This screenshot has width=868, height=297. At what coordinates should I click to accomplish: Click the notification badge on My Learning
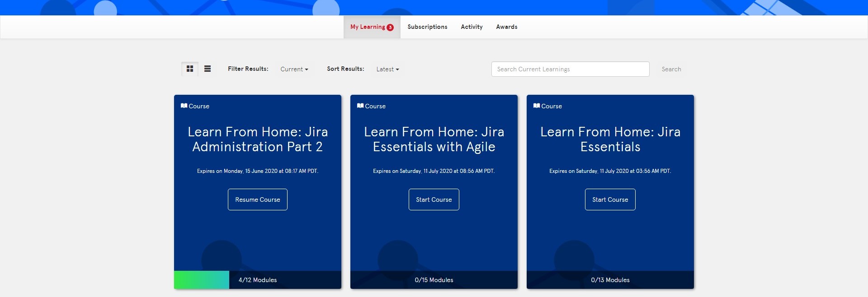(x=390, y=28)
